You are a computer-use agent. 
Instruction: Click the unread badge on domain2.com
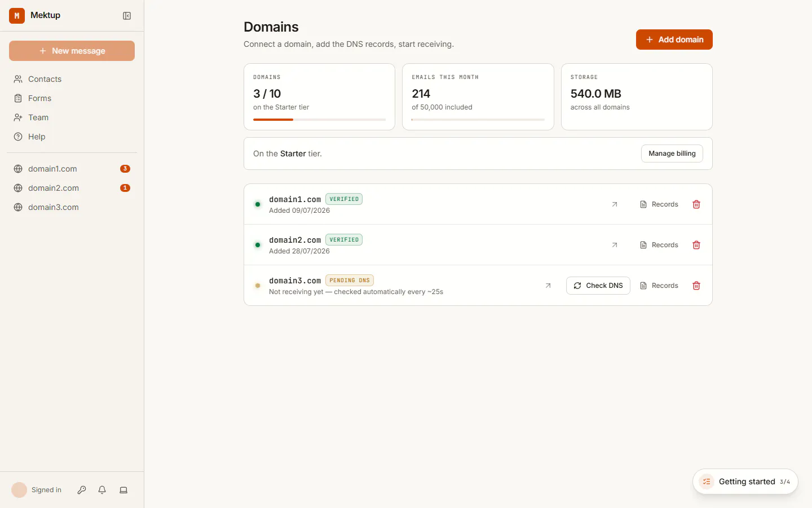pos(125,188)
